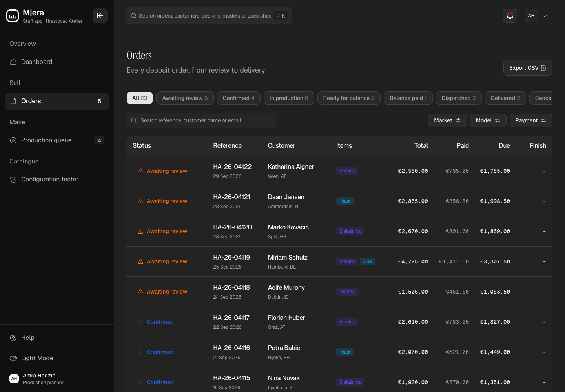Select the In production tab
This screenshot has width=565, height=392.
click(x=289, y=98)
